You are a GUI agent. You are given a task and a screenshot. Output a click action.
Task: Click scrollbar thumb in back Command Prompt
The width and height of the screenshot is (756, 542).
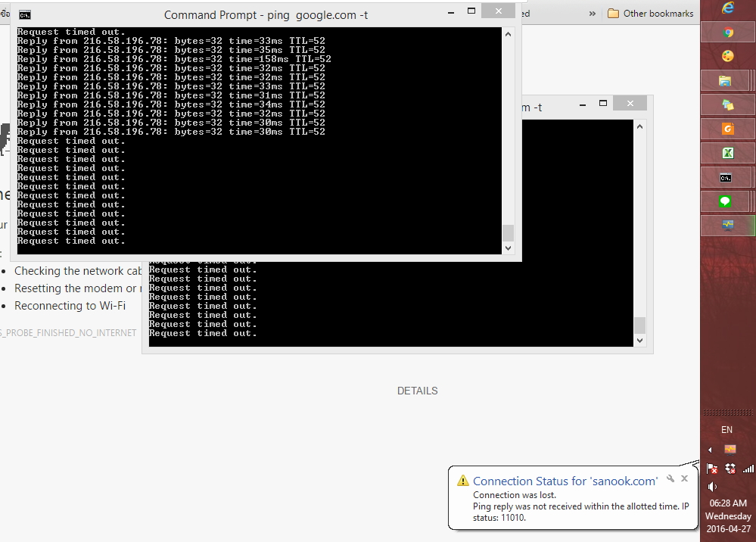(x=639, y=325)
